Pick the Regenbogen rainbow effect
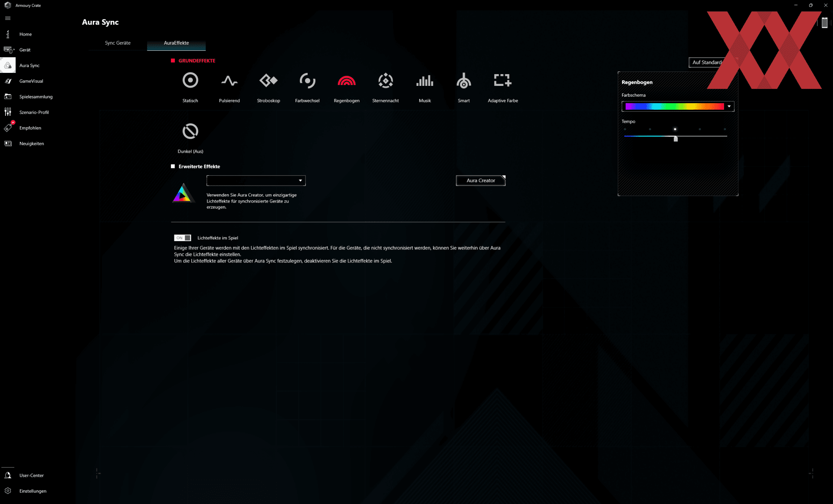Viewport: 833px width, 504px height. (347, 81)
